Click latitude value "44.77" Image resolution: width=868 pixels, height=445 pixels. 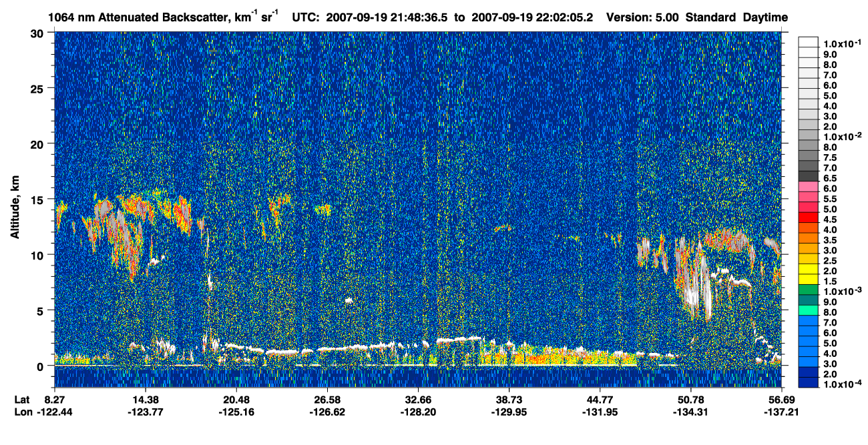pos(600,399)
